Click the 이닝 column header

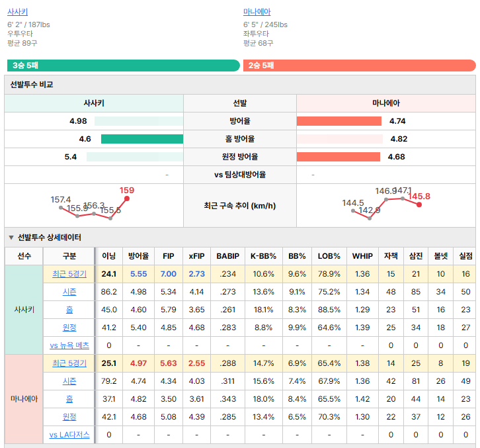(109, 256)
